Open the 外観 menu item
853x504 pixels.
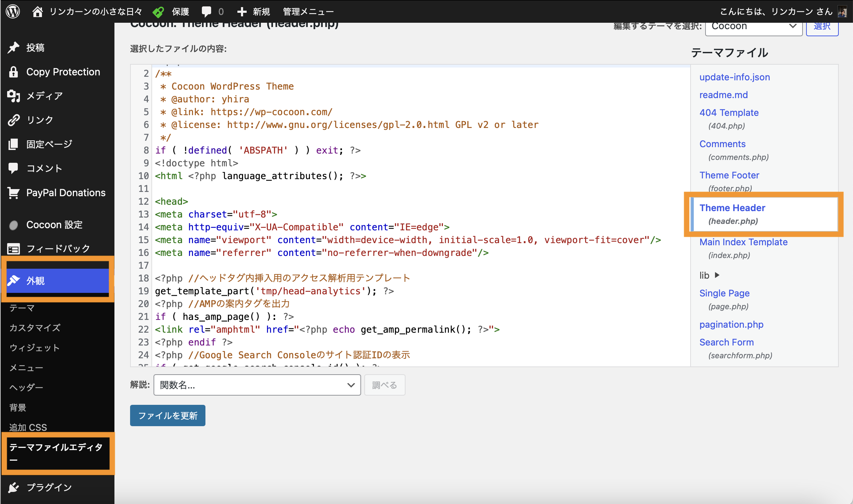click(x=58, y=280)
